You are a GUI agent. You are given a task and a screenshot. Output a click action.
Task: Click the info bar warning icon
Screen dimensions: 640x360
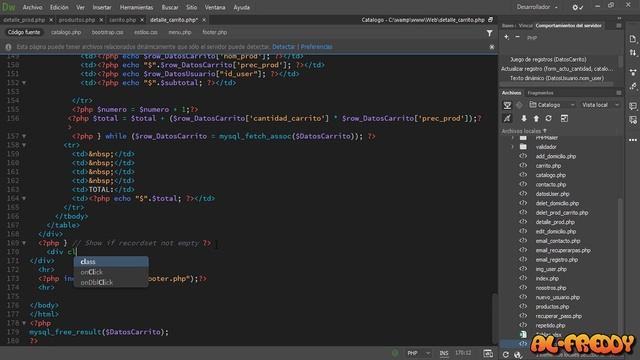coord(8,47)
